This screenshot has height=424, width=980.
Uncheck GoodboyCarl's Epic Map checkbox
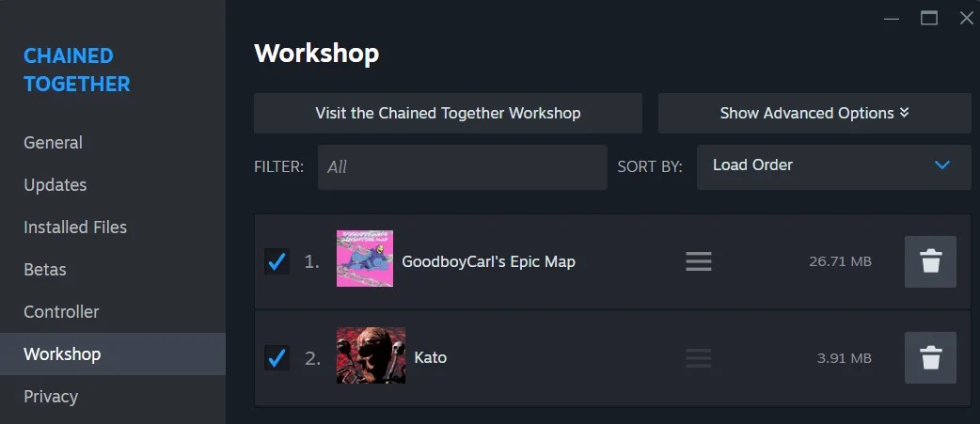point(277,261)
